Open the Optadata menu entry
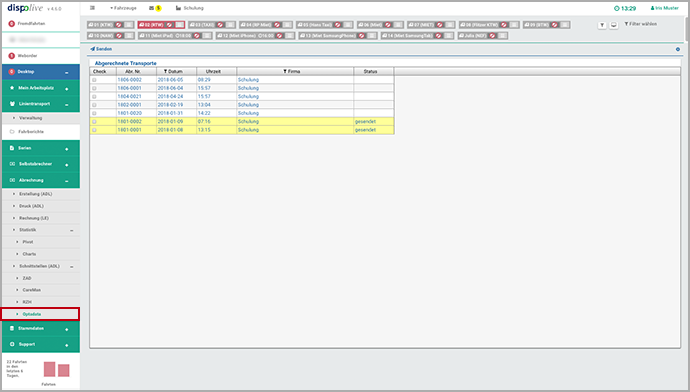 40,314
